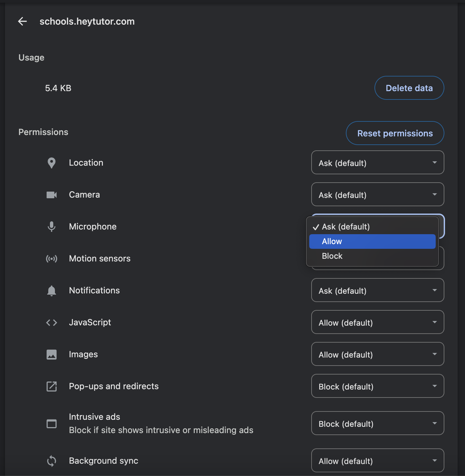
Task: Choose Allow in the microphone menu
Action: (x=372, y=241)
